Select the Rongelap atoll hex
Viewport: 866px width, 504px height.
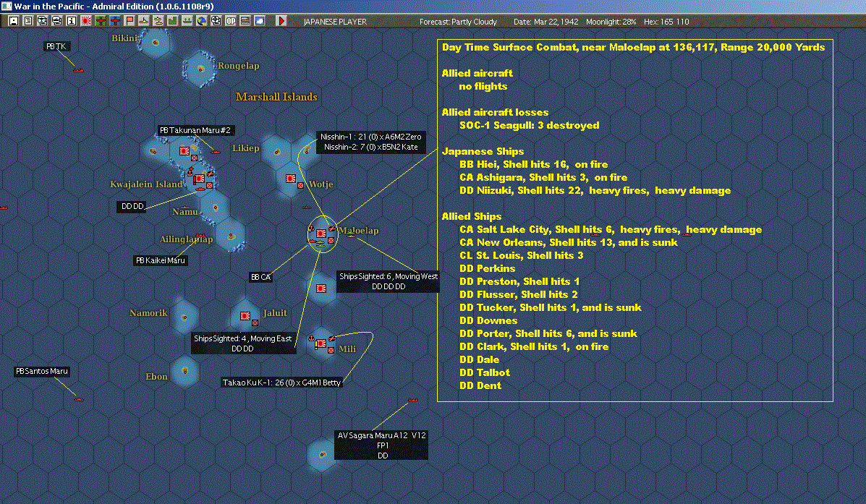point(200,69)
